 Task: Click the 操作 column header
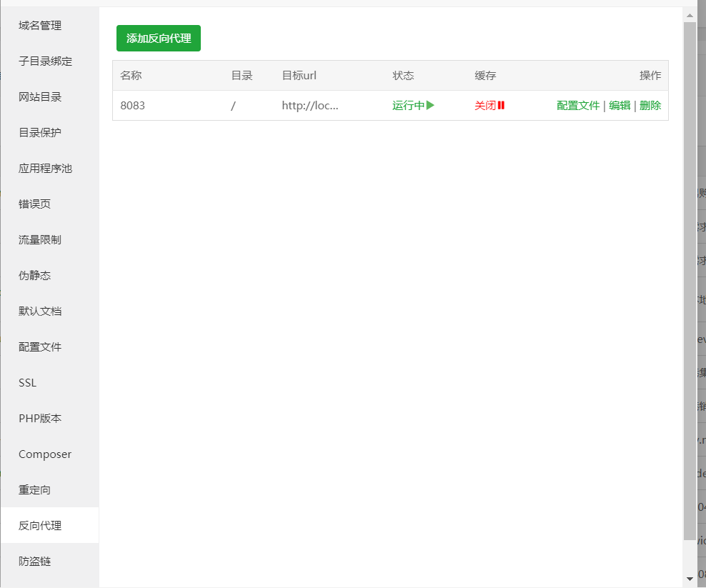pyautogui.click(x=650, y=75)
